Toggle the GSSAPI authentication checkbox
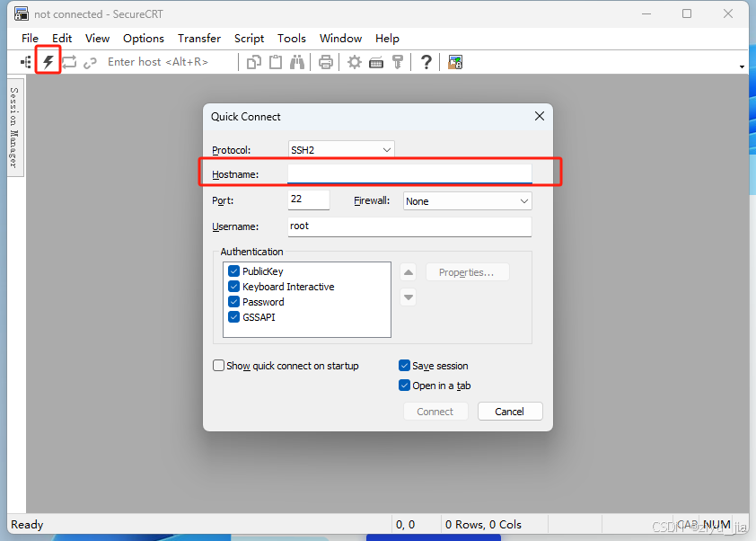This screenshot has width=756, height=541. click(233, 317)
